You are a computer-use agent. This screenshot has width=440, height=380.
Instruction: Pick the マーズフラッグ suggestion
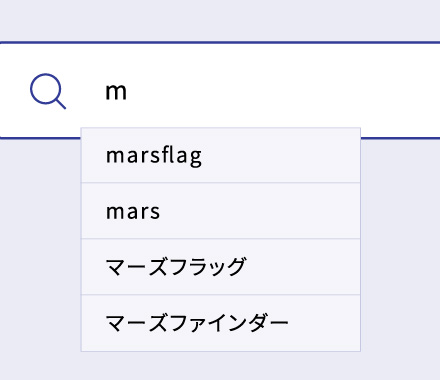pyautogui.click(x=221, y=267)
